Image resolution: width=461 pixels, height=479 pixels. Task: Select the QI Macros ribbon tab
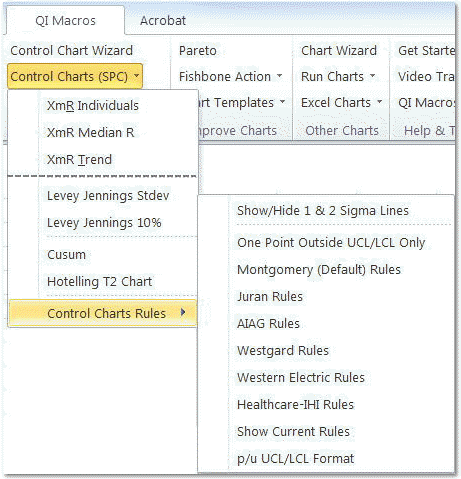click(65, 21)
